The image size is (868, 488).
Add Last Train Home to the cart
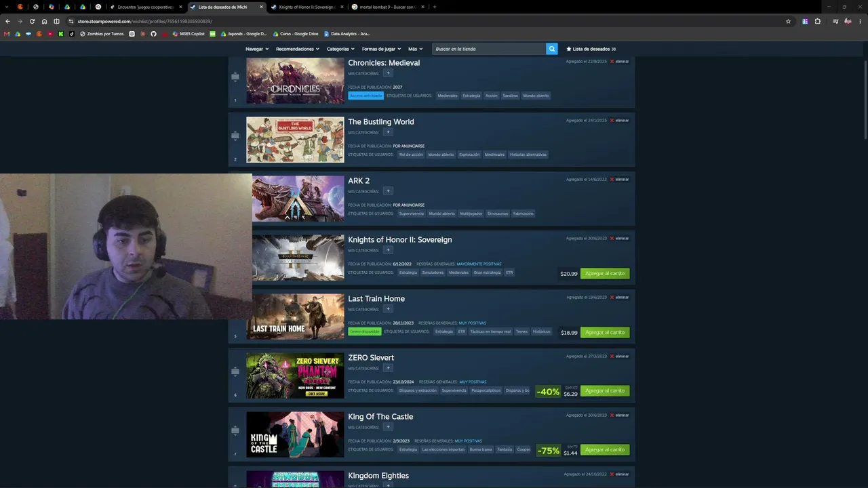605,333
